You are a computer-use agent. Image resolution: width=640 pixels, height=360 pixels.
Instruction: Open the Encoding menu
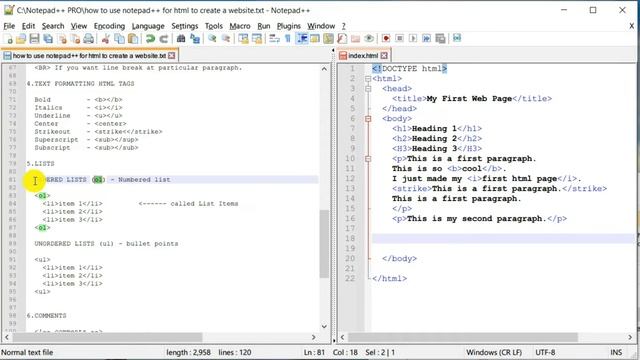(x=109, y=26)
